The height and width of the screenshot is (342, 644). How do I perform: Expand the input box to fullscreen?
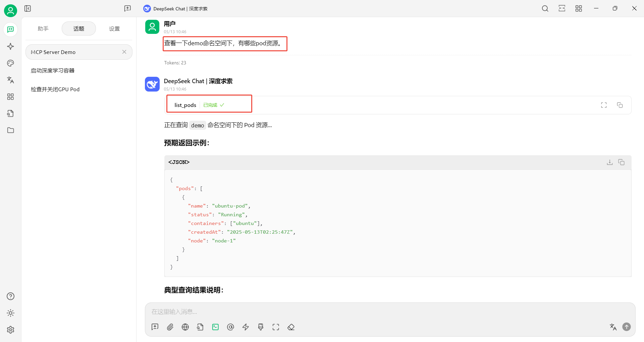[276, 327]
